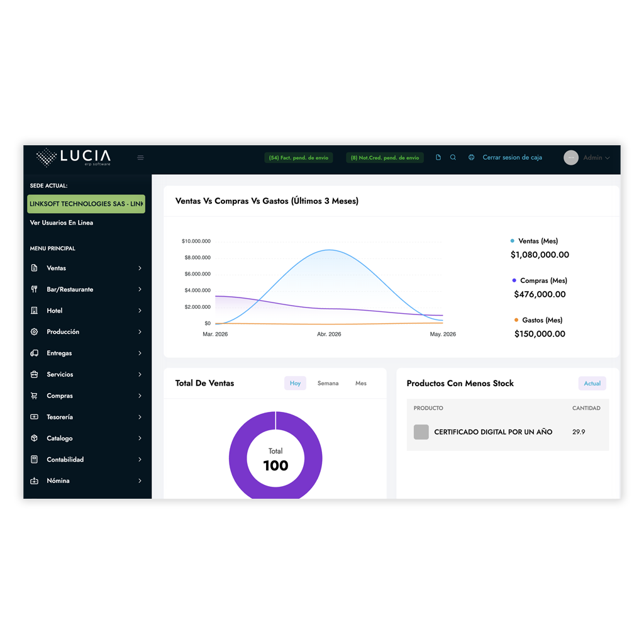Expand the Servicios menu chevron
This screenshot has height=644, width=644.
click(140, 375)
